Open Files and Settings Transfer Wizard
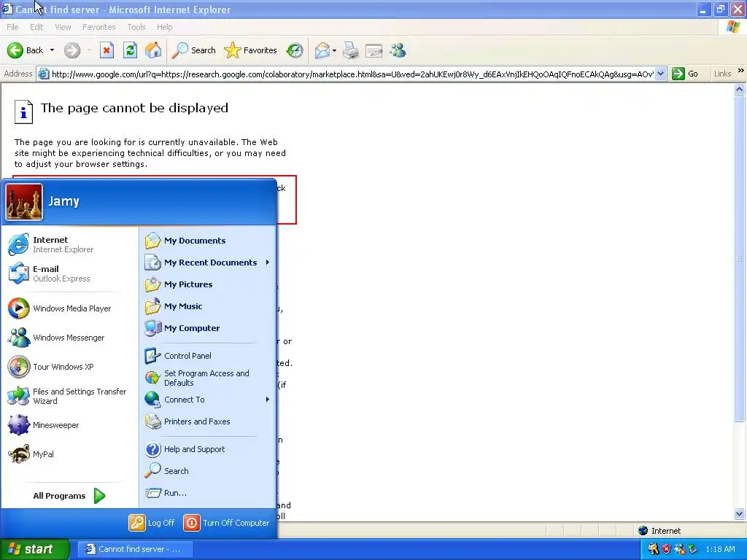The height and width of the screenshot is (560, 747). pos(68,396)
